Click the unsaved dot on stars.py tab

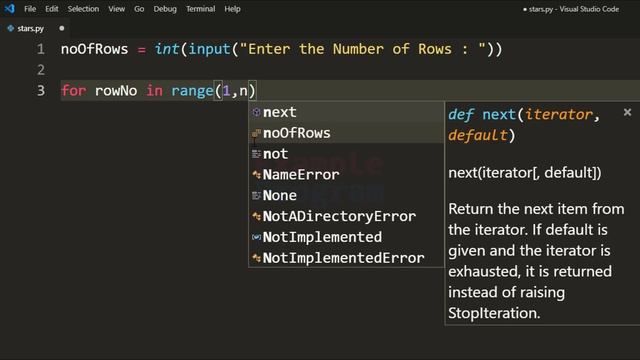tap(62, 28)
